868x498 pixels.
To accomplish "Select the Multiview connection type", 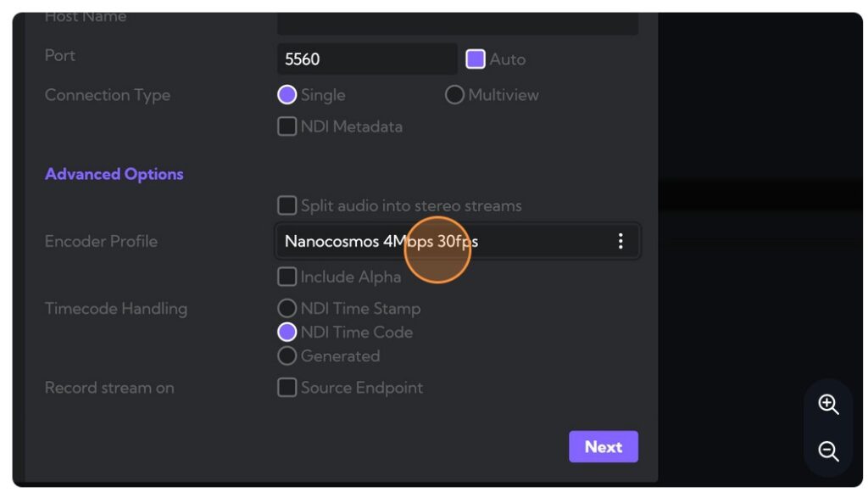I will tap(455, 95).
